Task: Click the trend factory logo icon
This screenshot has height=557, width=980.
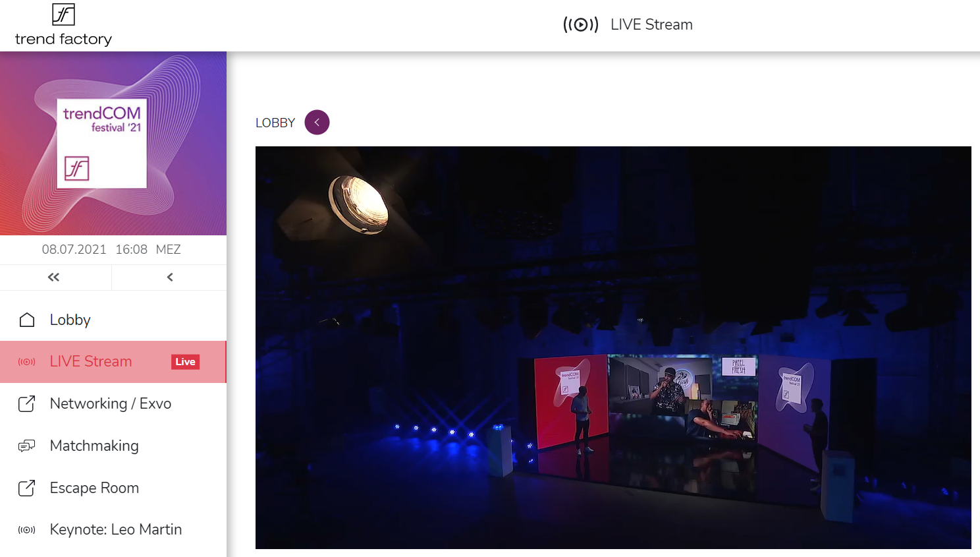Action: click(x=63, y=15)
